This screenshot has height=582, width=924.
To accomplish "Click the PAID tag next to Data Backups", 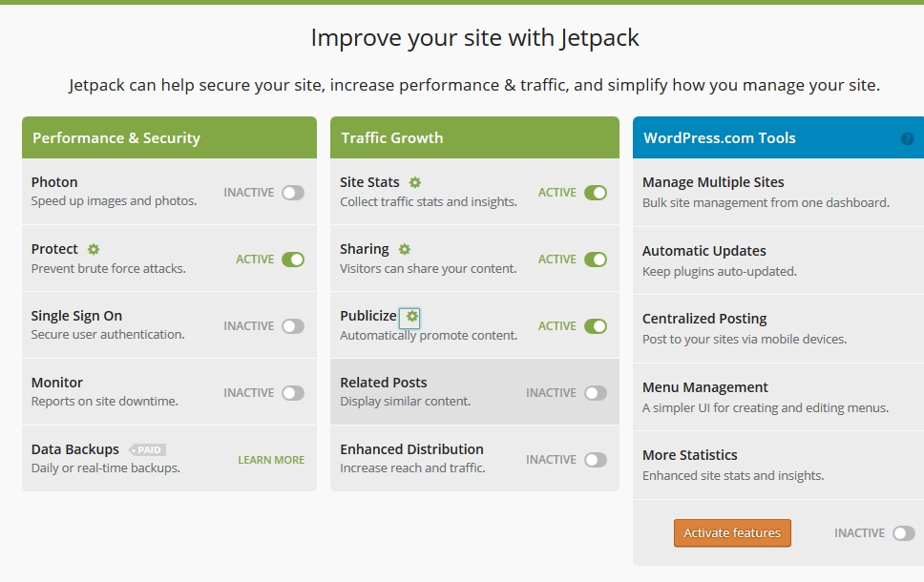I will click(x=147, y=450).
